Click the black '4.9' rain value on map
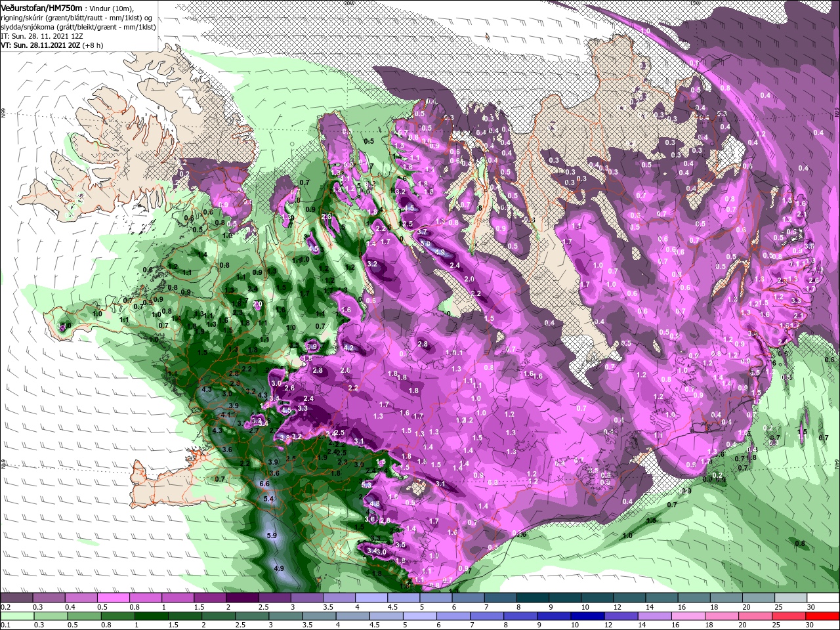This screenshot has height=630, width=840. pos(278,568)
